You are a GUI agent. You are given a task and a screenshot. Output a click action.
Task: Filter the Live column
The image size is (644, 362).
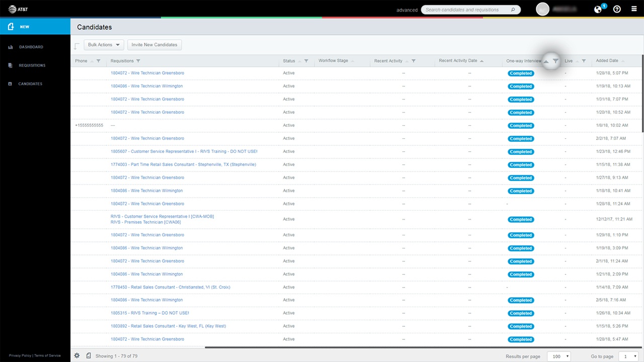coord(584,61)
